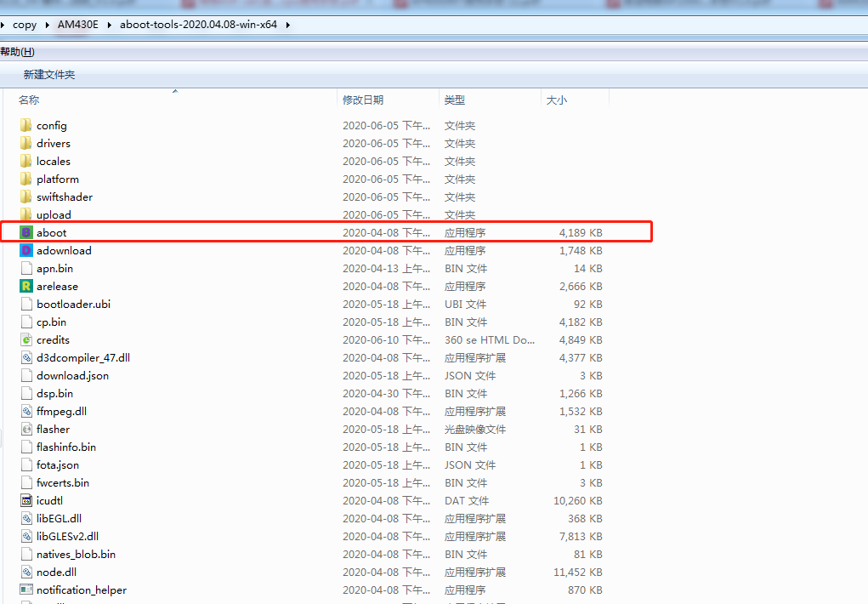Click the UBI 文件 type cell
The height and width of the screenshot is (604, 868).
pos(465,305)
